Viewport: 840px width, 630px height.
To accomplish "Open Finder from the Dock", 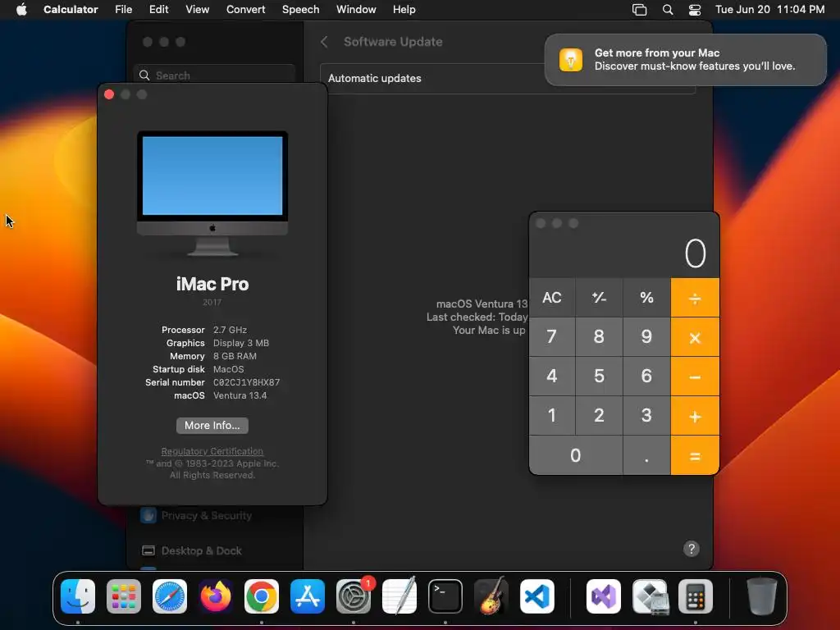I will click(78, 596).
